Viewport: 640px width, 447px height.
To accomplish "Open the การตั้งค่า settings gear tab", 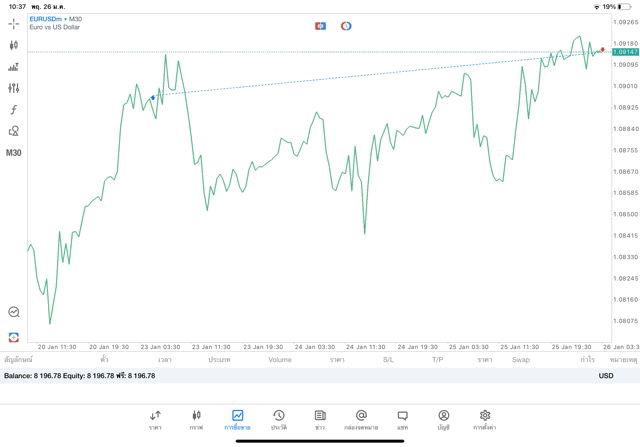I will [484, 420].
